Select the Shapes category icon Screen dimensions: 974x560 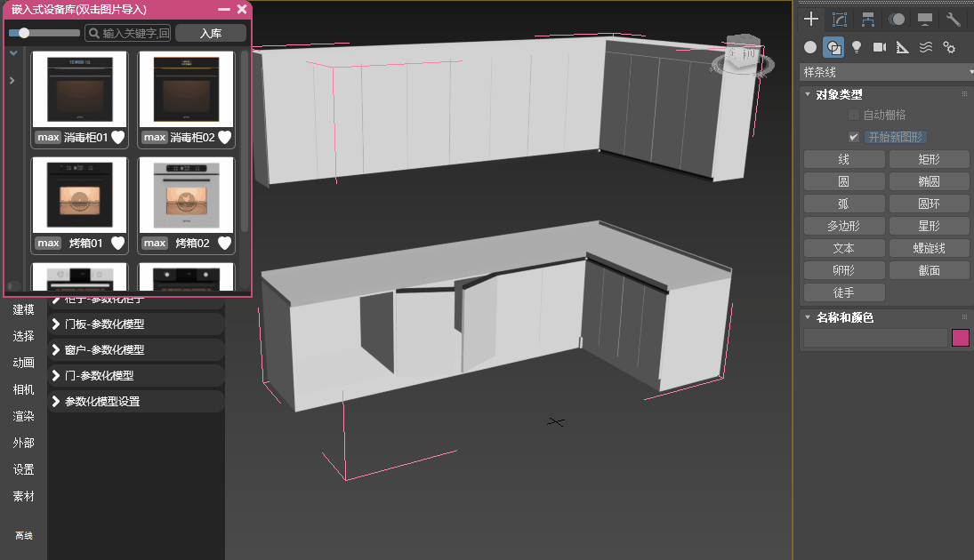[x=833, y=47]
